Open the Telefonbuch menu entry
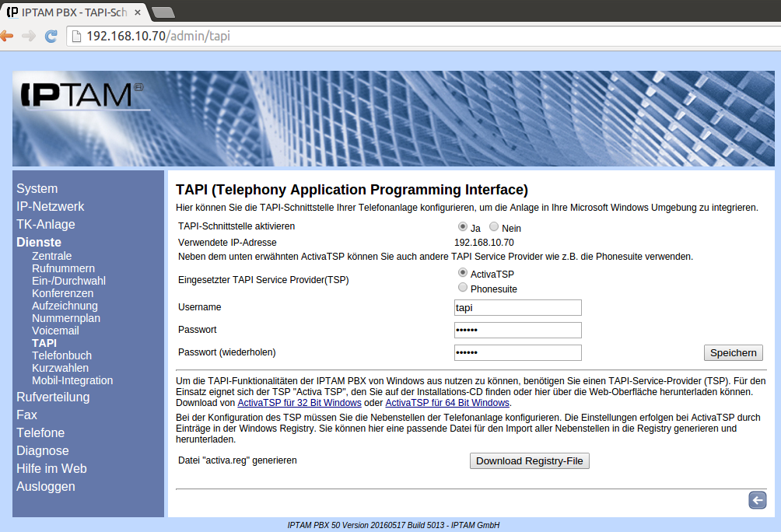This screenshot has width=781, height=532. pos(61,355)
